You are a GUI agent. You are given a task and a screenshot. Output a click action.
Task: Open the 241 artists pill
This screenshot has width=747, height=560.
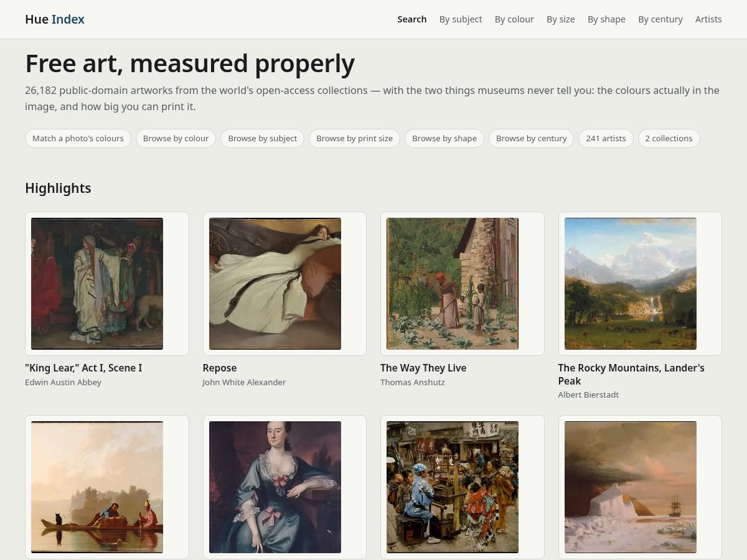coord(606,138)
